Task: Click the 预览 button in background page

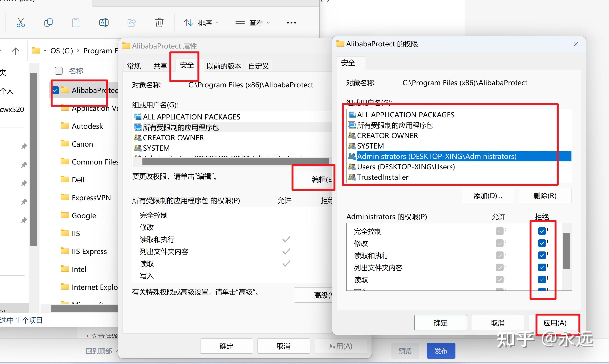Action: click(x=405, y=351)
